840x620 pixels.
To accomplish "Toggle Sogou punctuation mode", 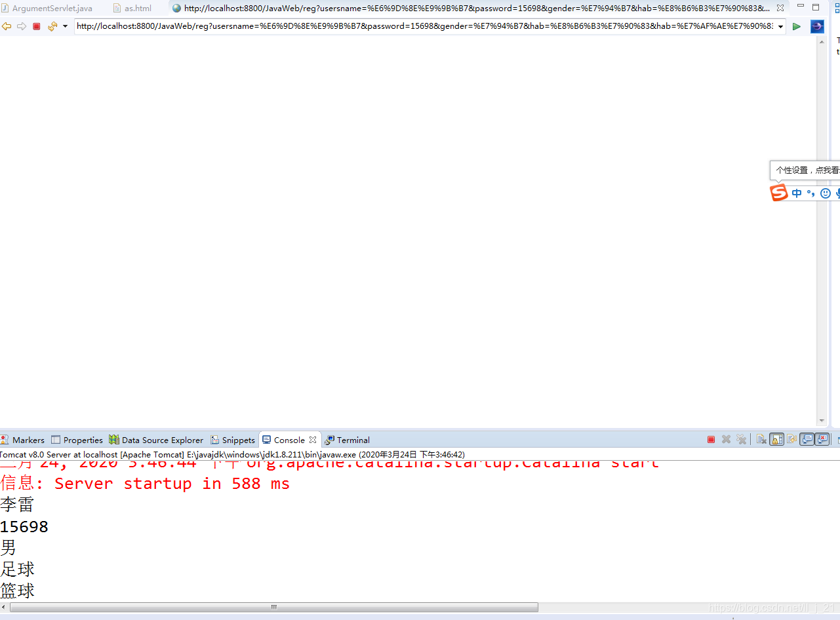I will click(x=811, y=193).
